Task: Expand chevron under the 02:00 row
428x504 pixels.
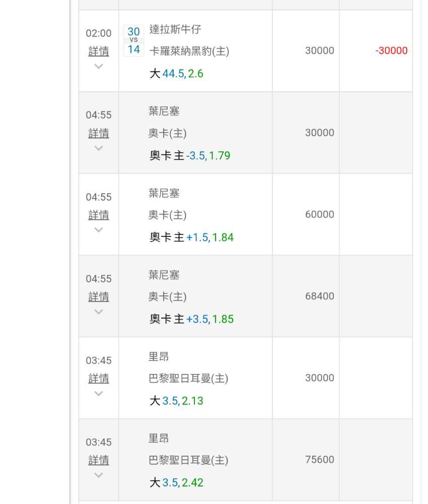Action: click(x=99, y=67)
